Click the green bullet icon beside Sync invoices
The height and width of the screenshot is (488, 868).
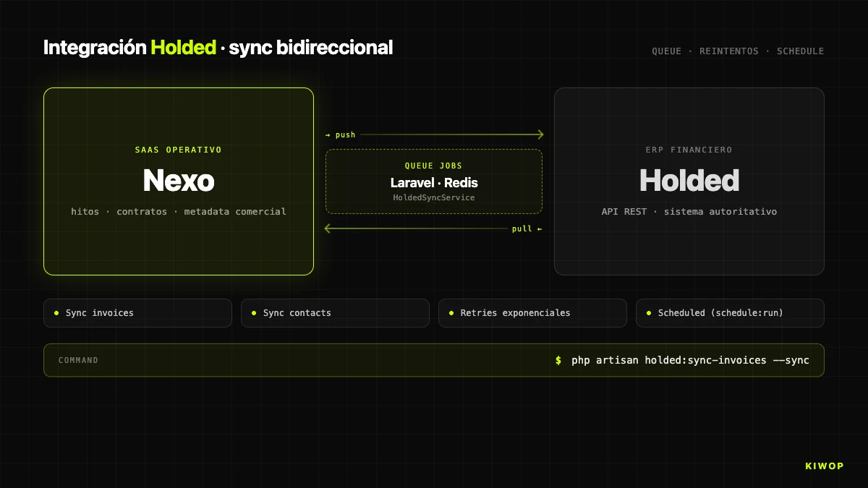point(56,312)
